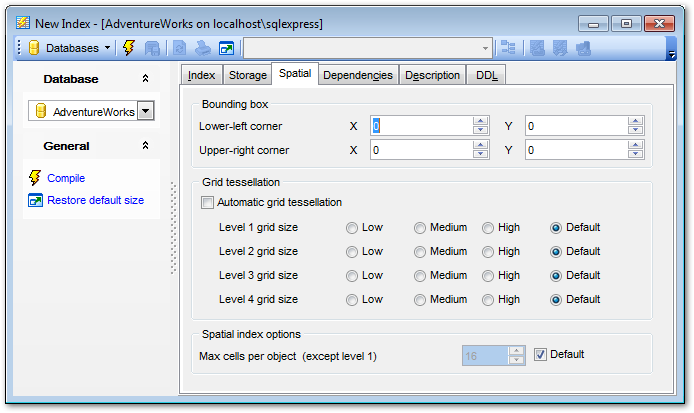The height and width of the screenshot is (413, 694).
Task: Enable Automatic grid tessellation checkbox
Action: click(208, 202)
